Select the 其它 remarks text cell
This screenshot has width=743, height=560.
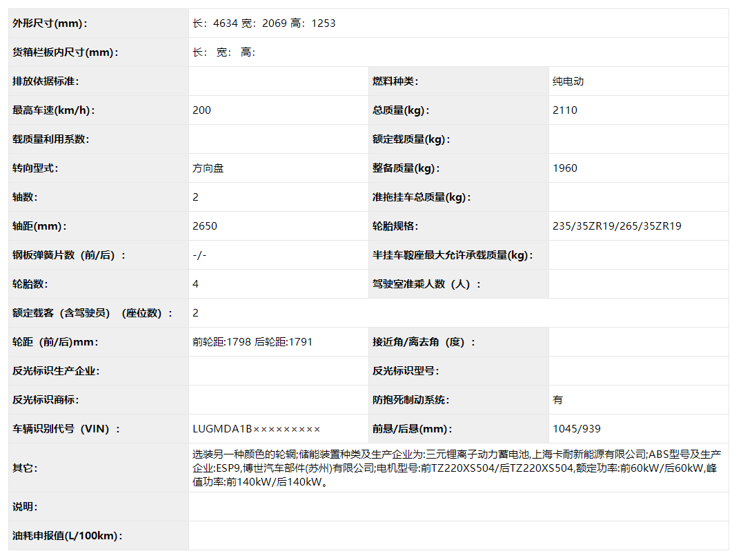459,468
